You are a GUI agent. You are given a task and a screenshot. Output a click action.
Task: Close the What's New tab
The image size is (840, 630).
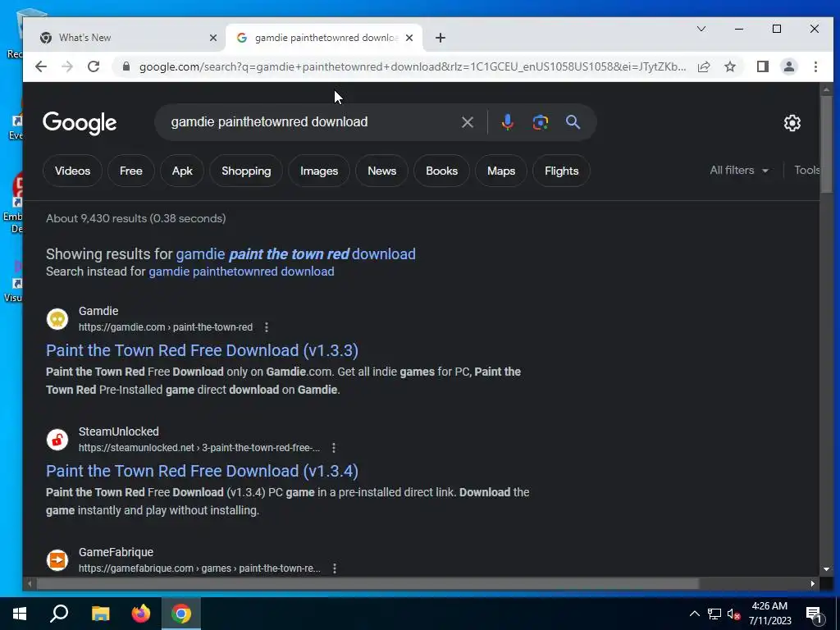pyautogui.click(x=212, y=38)
